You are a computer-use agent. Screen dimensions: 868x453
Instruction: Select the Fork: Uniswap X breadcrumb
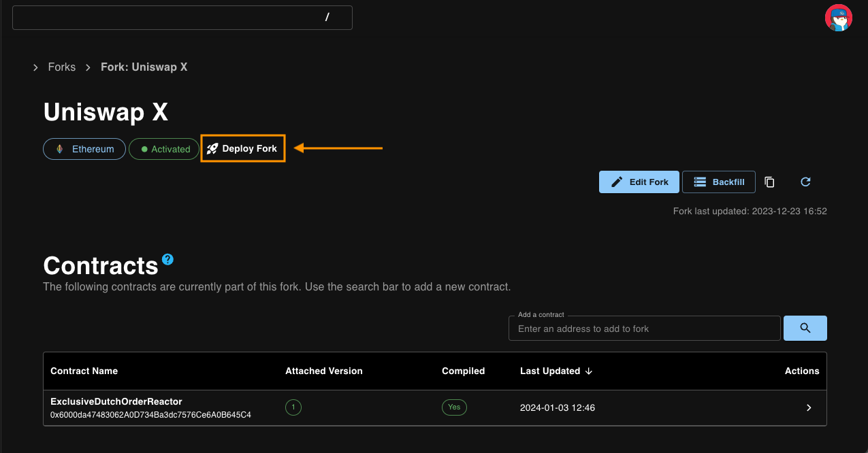click(x=144, y=67)
